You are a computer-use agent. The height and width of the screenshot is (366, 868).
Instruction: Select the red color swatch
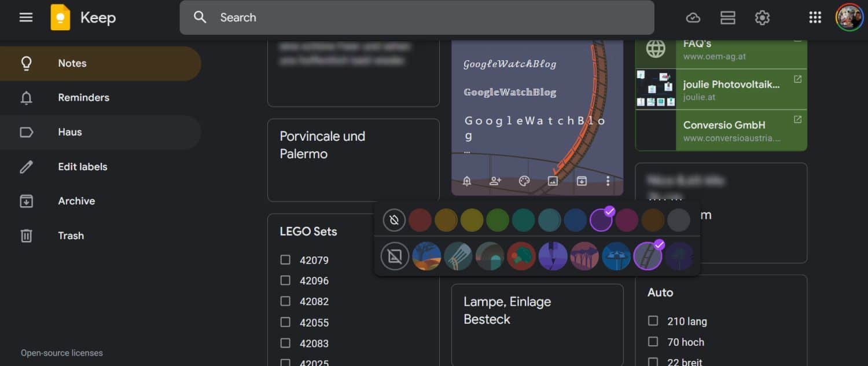420,221
